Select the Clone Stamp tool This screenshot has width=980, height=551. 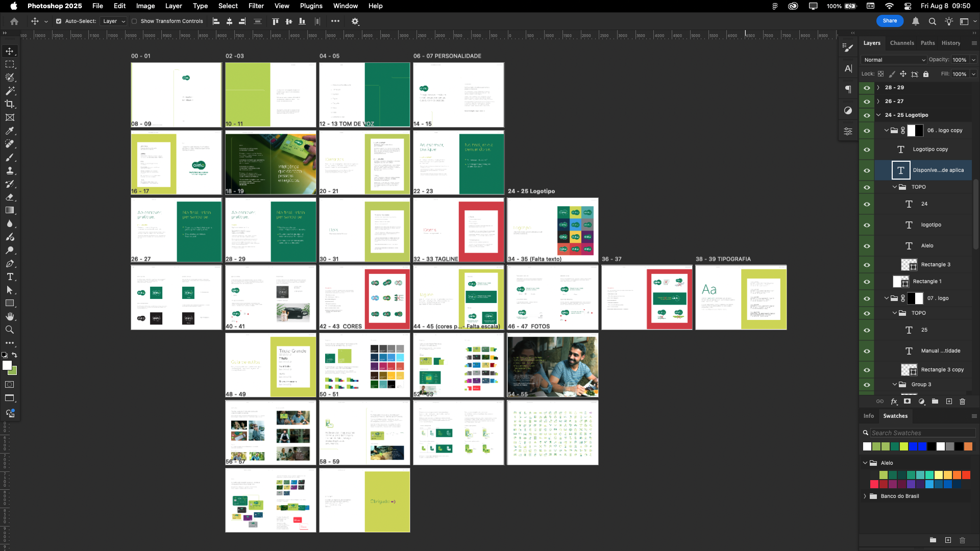[x=10, y=170]
